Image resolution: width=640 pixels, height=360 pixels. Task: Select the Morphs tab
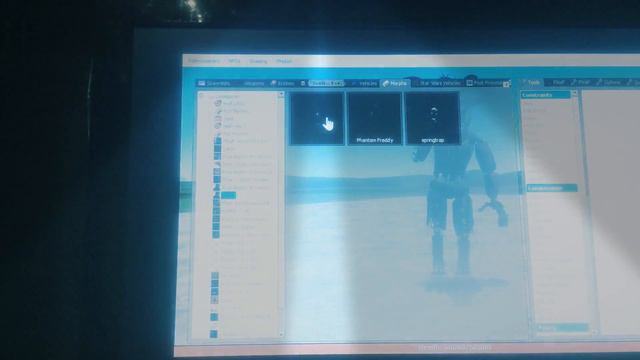click(395, 83)
